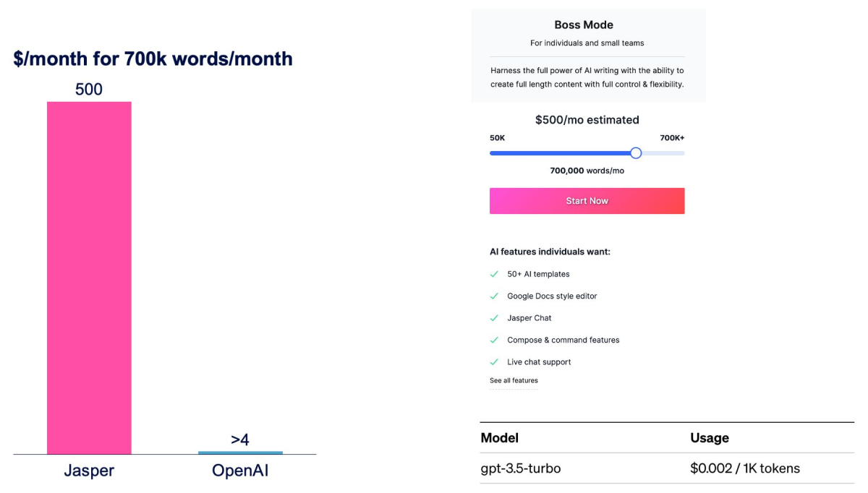Click the $0.002 / 1K tokens cell

(x=745, y=468)
